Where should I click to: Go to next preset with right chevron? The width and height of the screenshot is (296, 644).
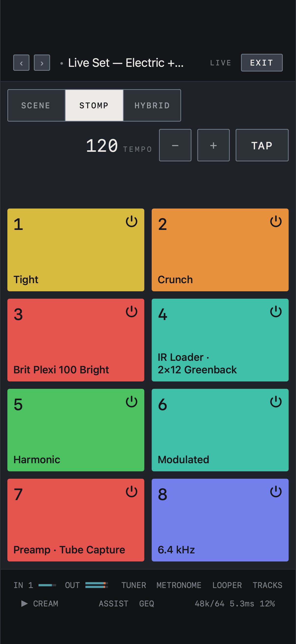[x=42, y=63]
